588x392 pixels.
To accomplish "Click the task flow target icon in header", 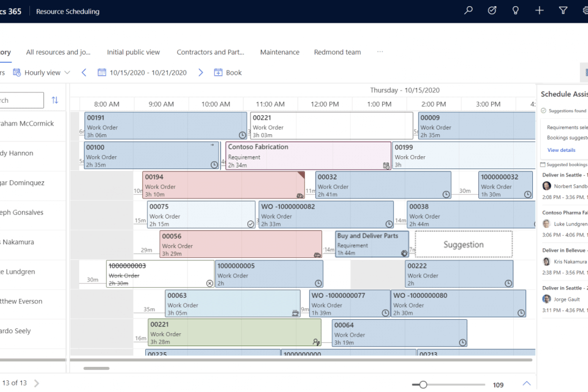I will (x=492, y=11).
